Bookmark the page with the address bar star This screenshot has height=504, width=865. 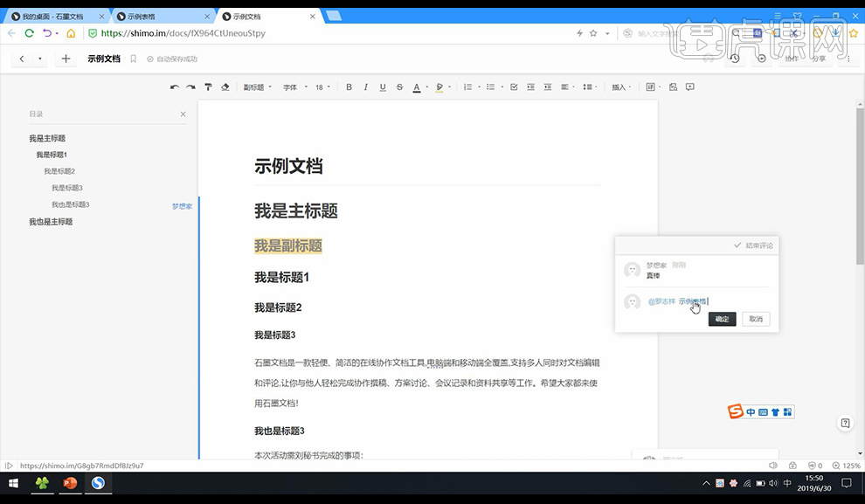pyautogui.click(x=593, y=33)
